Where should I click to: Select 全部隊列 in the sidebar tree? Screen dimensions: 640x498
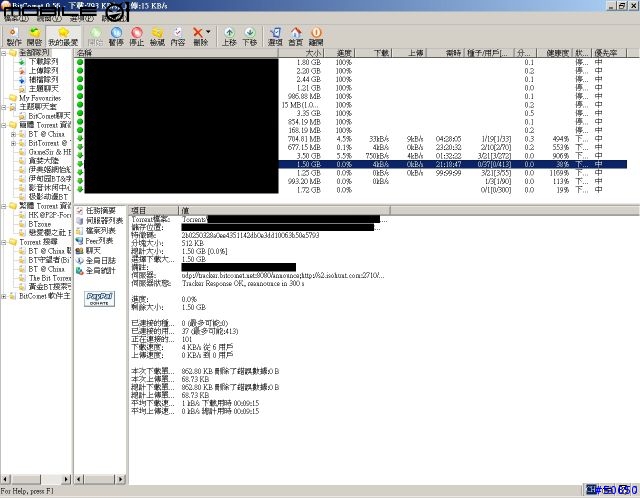(x=34, y=53)
